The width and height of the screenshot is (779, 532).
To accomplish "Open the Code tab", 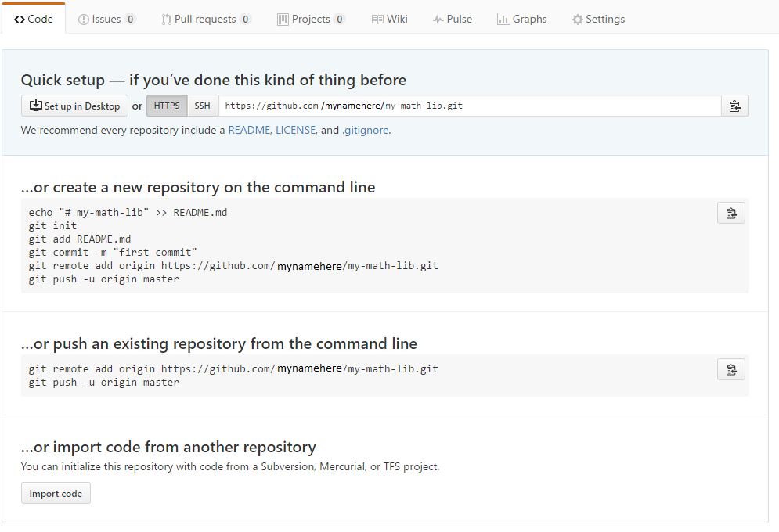I will 34,19.
